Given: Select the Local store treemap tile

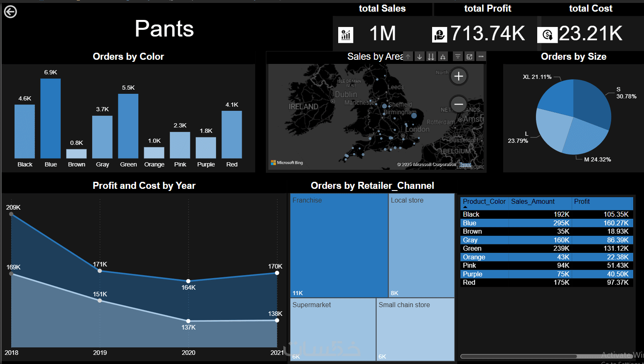Looking at the screenshot, I should point(422,245).
